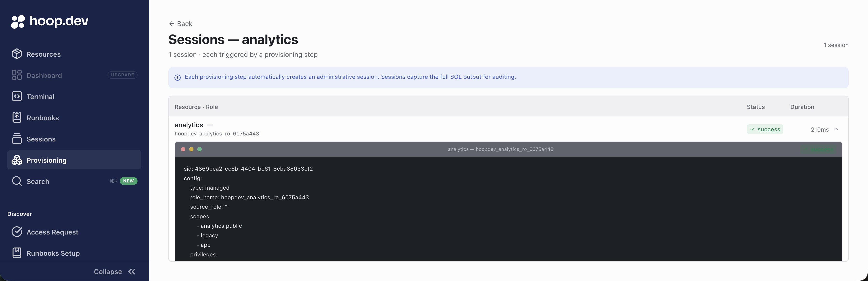Click the Provisioning cubes icon

(17, 160)
